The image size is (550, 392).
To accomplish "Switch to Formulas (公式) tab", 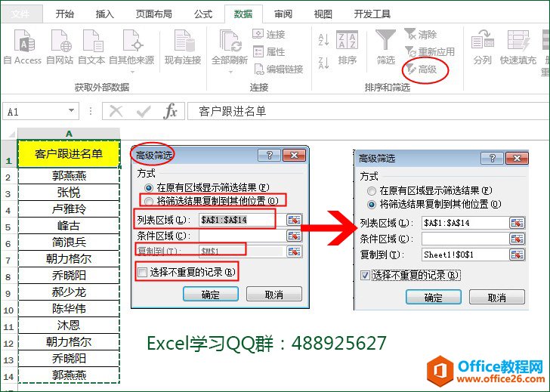I will pyautogui.click(x=203, y=14).
